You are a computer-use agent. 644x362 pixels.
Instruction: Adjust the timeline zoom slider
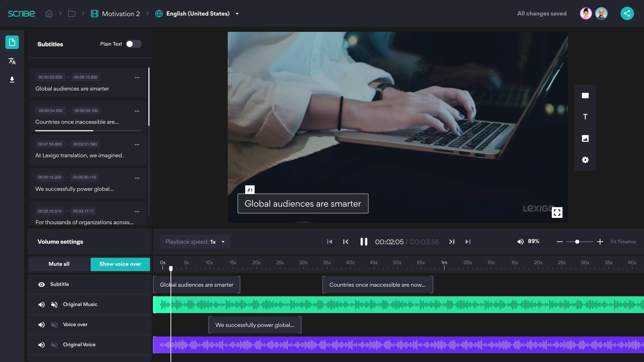point(577,241)
